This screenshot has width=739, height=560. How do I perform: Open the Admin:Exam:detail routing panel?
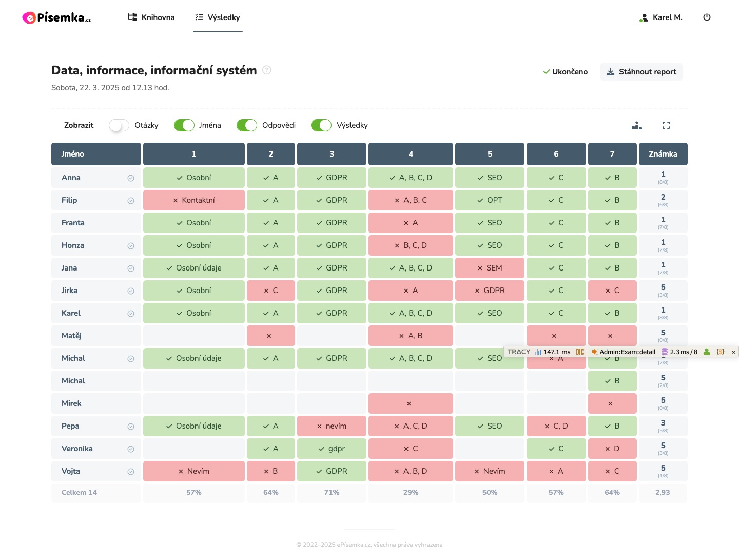[x=623, y=352]
